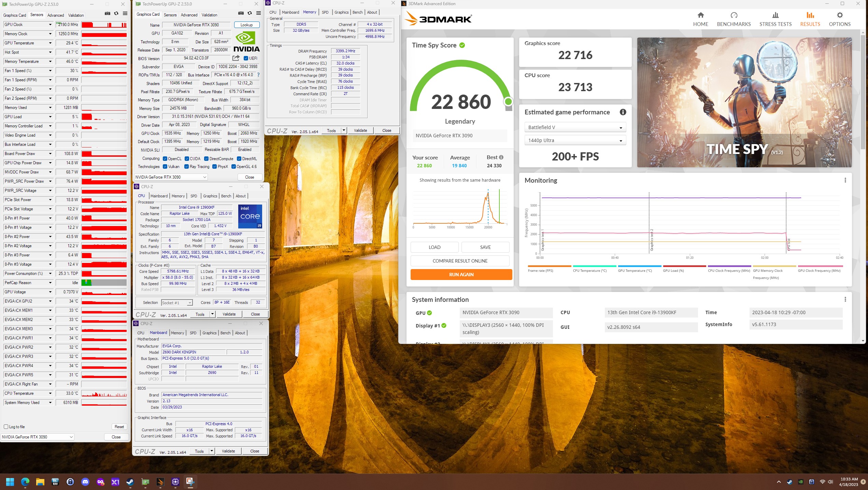The image size is (868, 490).
Task: Open hamburger menu in GPU-Z Graphics Card window
Action: click(259, 13)
